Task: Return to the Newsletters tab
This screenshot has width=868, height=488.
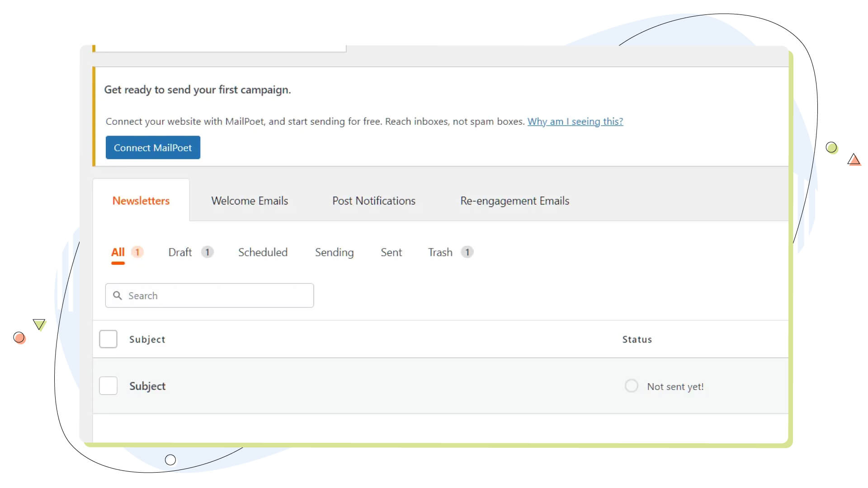Action: [x=141, y=201]
